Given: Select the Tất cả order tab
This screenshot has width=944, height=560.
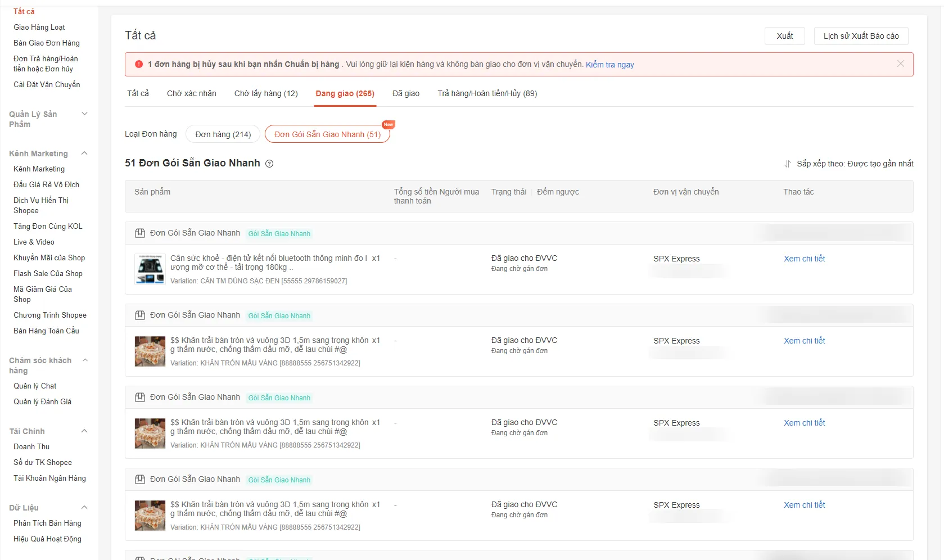Looking at the screenshot, I should pos(138,93).
